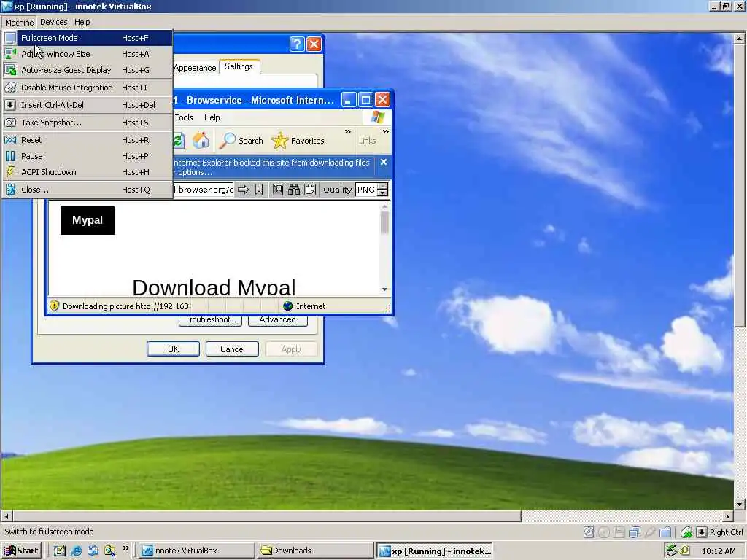The width and height of the screenshot is (747, 560).
Task: Click the IE Refresh toolbar icon
Action: coord(178,141)
